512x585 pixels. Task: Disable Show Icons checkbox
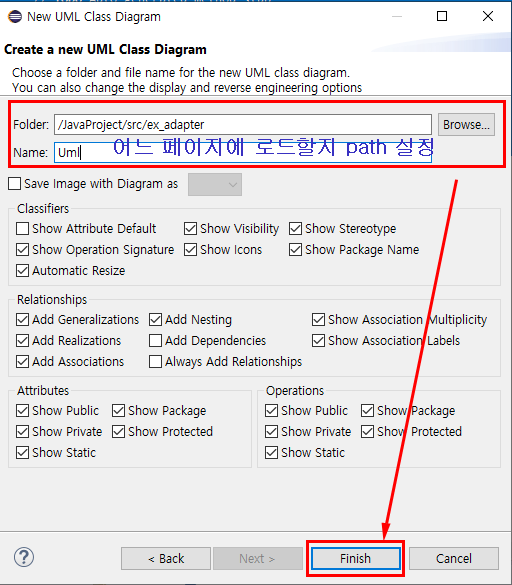click(190, 250)
